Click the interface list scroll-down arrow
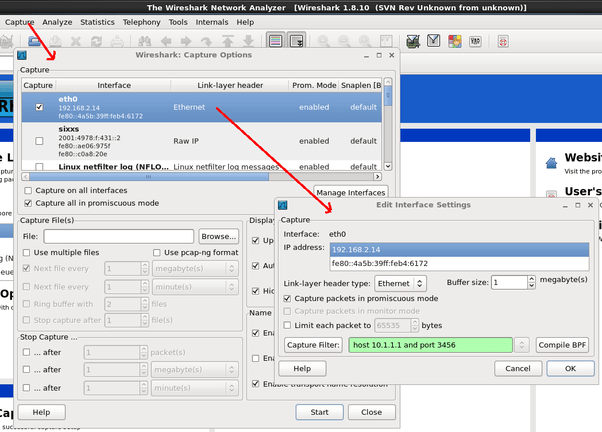Image resolution: width=602 pixels, height=432 pixels. pyautogui.click(x=388, y=166)
